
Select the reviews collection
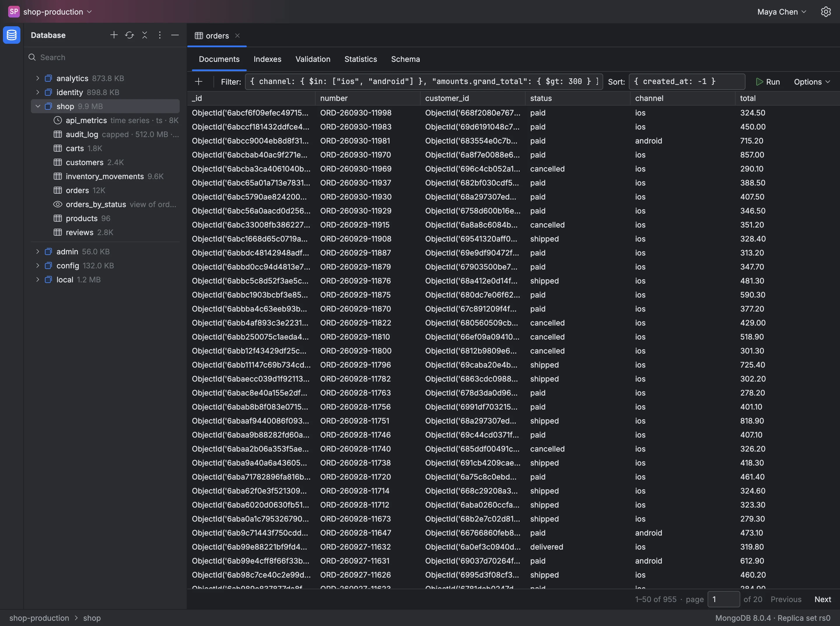[105, 232]
